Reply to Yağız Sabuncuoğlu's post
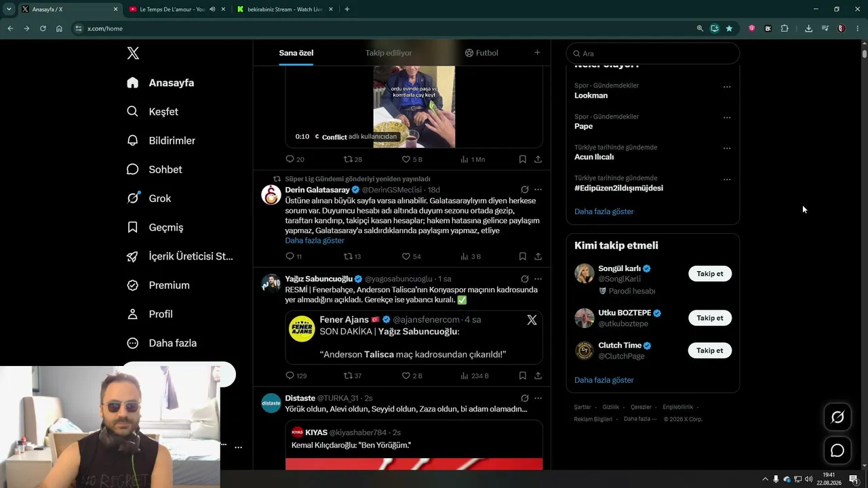Viewport: 868px width, 488px height. (x=296, y=375)
